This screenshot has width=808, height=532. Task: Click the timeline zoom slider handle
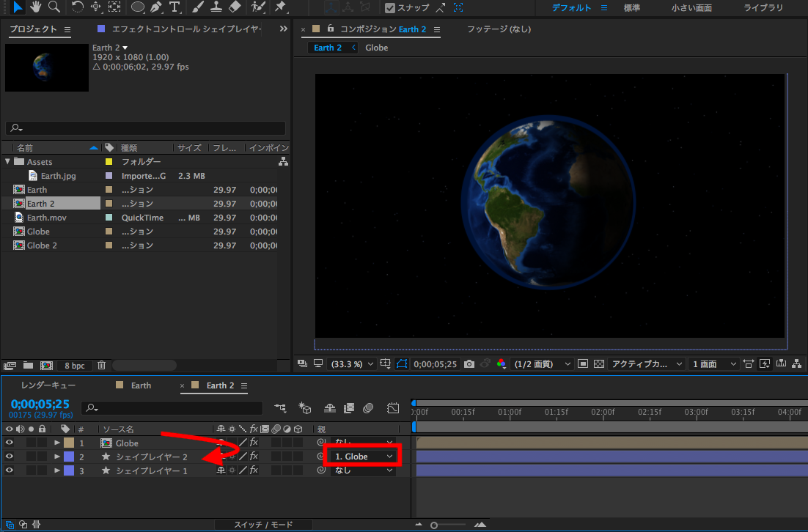(434, 525)
